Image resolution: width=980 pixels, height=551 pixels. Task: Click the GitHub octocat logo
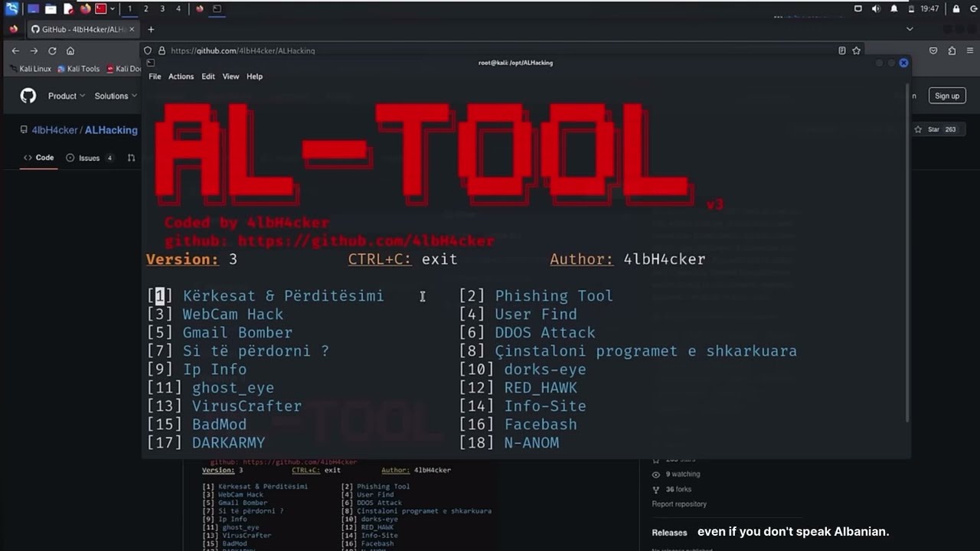[x=28, y=96]
